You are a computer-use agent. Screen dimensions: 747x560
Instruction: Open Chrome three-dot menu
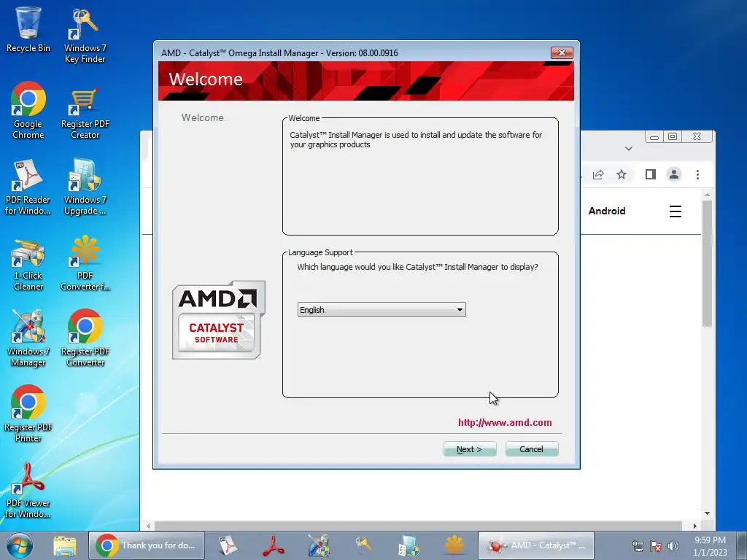coord(697,175)
